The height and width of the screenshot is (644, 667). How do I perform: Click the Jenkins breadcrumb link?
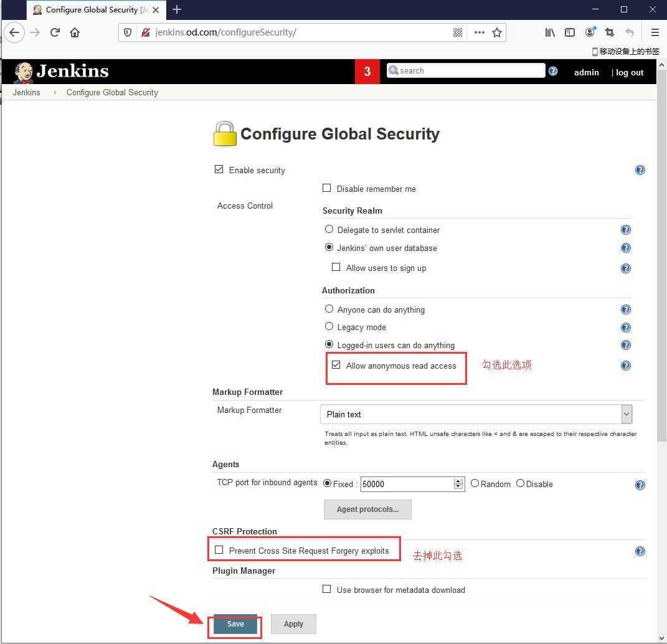coord(26,92)
